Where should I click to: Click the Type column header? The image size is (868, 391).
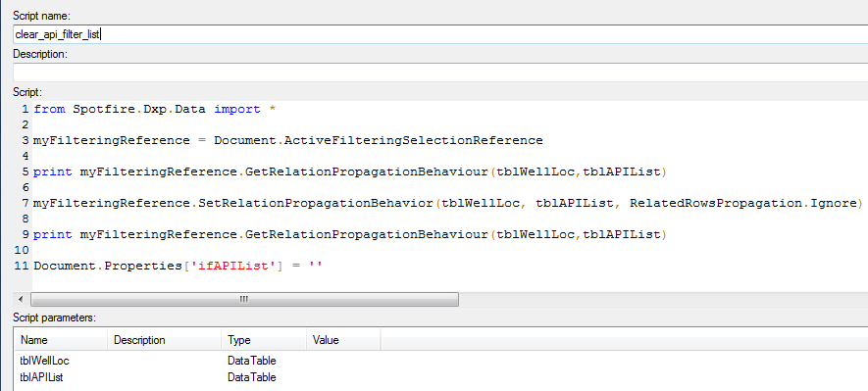(x=264, y=340)
